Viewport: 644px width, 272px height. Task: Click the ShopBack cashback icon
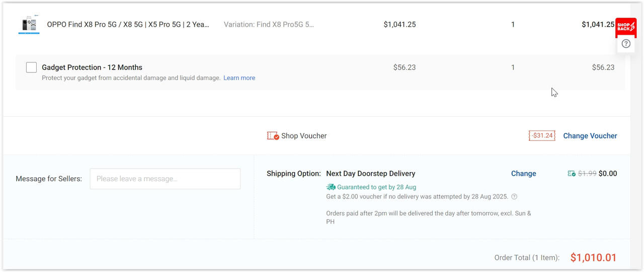pyautogui.click(x=626, y=26)
